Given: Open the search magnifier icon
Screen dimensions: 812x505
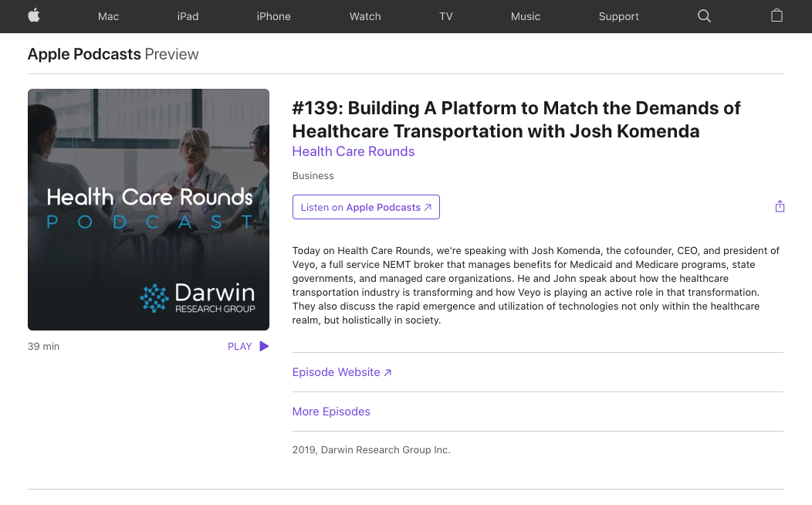Looking at the screenshot, I should pos(704,16).
